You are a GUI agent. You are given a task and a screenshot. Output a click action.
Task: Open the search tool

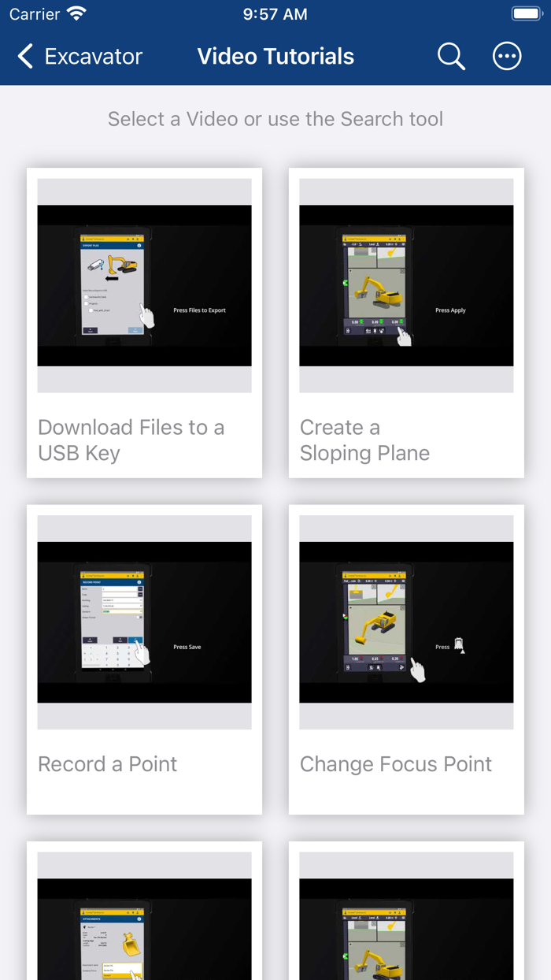[451, 57]
